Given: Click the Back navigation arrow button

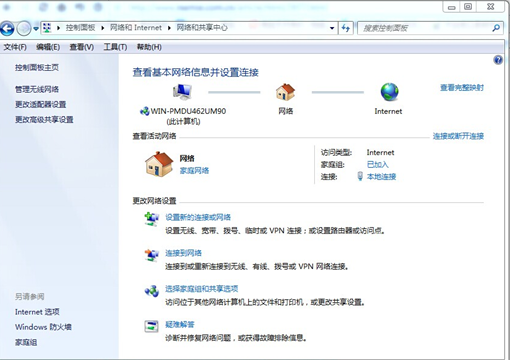Looking at the screenshot, I should 7,29.
